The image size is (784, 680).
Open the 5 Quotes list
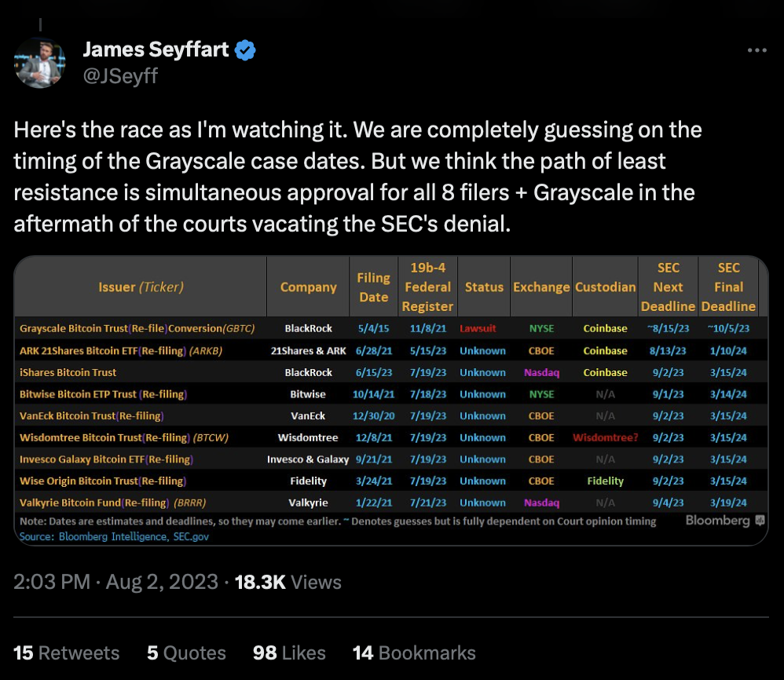186,653
